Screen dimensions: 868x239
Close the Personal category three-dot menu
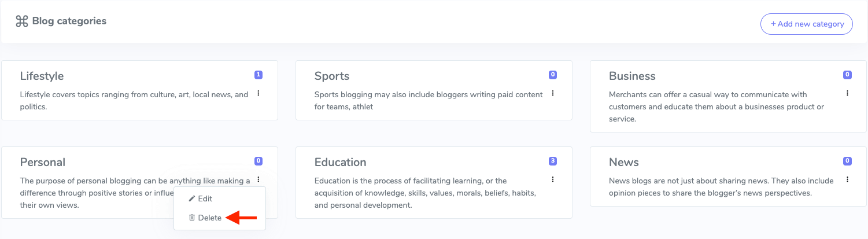pyautogui.click(x=258, y=179)
